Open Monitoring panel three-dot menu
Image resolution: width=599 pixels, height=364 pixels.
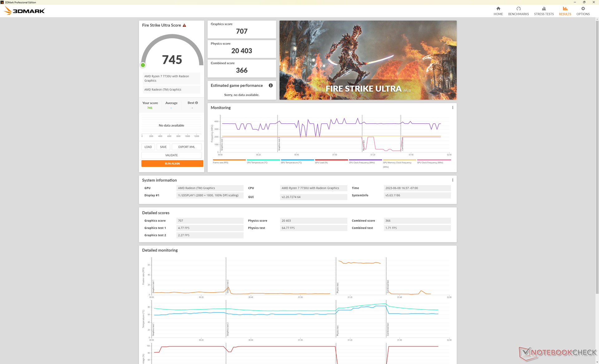tap(452, 108)
